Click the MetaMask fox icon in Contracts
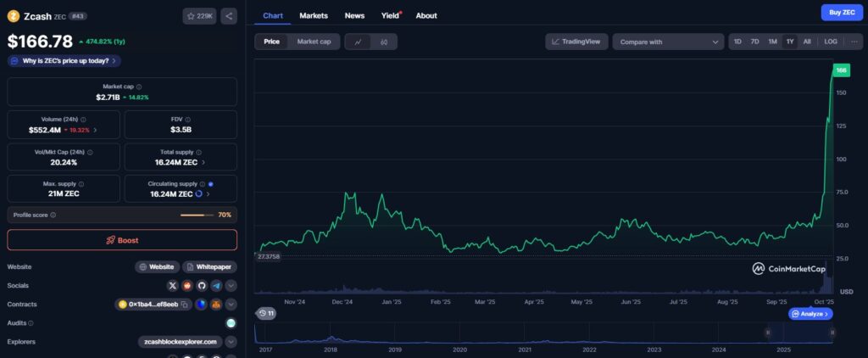Viewport: 868px width, 358px height. click(216, 305)
